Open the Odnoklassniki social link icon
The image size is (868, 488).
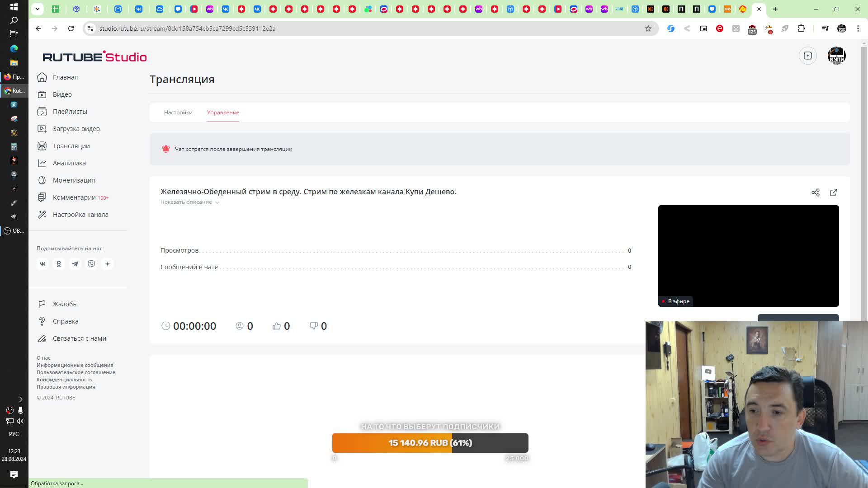tap(59, 264)
